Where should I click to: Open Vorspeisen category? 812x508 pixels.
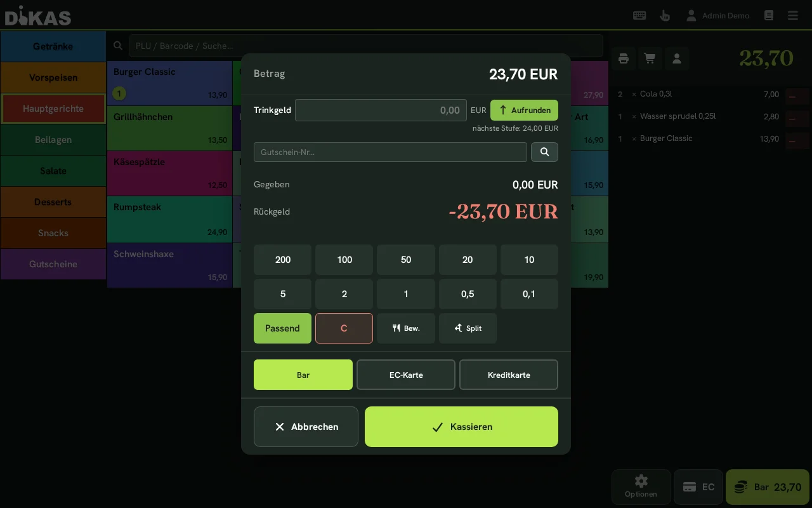point(53,77)
